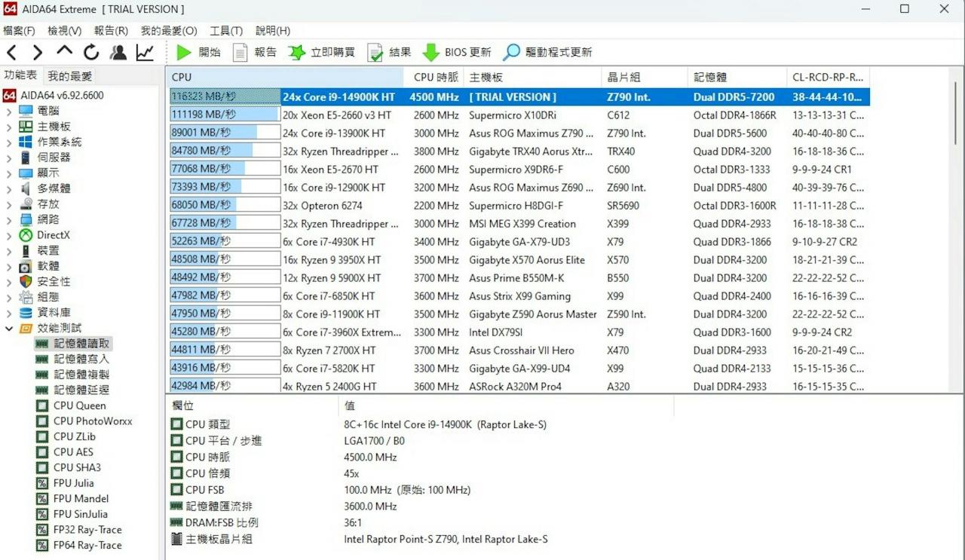Select the CPU AES benchmark
965x560 pixels.
coord(65,452)
